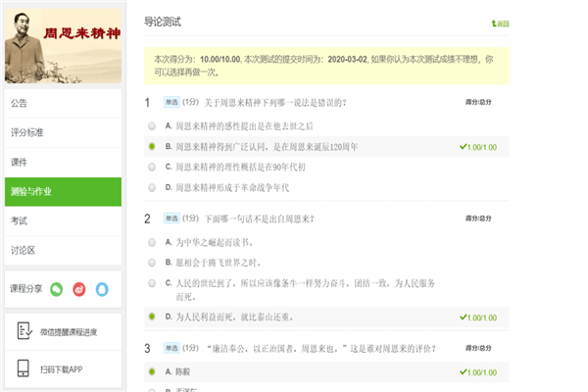Image resolution: width=588 pixels, height=392 pixels.
Task: Select option B for question 2
Action: coord(151,262)
